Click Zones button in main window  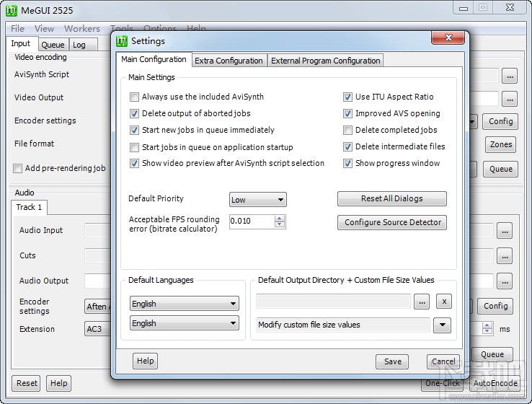[501, 144]
